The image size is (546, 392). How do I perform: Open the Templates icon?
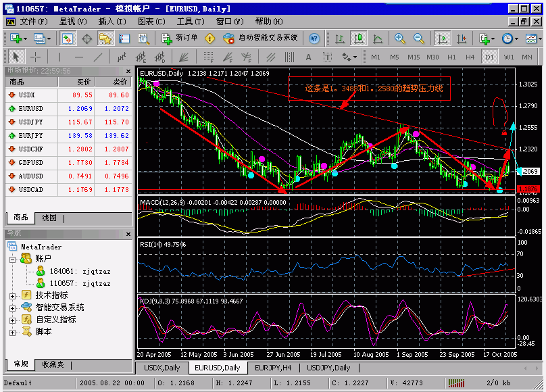[531, 39]
